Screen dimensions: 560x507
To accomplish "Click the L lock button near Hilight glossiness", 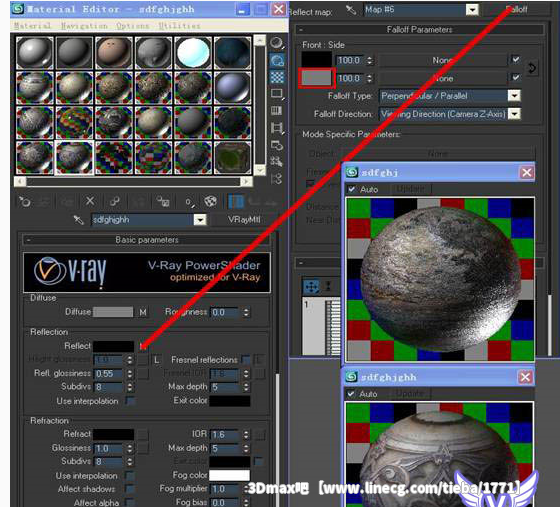I will (156, 360).
